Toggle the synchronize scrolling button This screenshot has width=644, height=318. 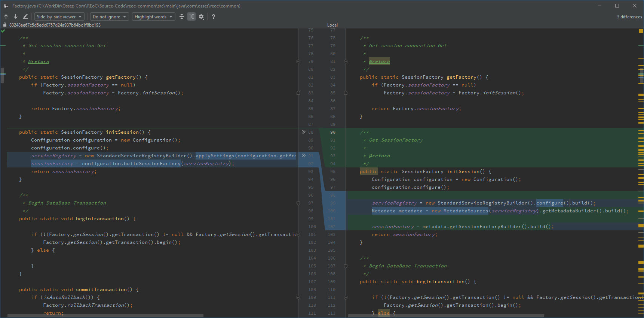(191, 16)
